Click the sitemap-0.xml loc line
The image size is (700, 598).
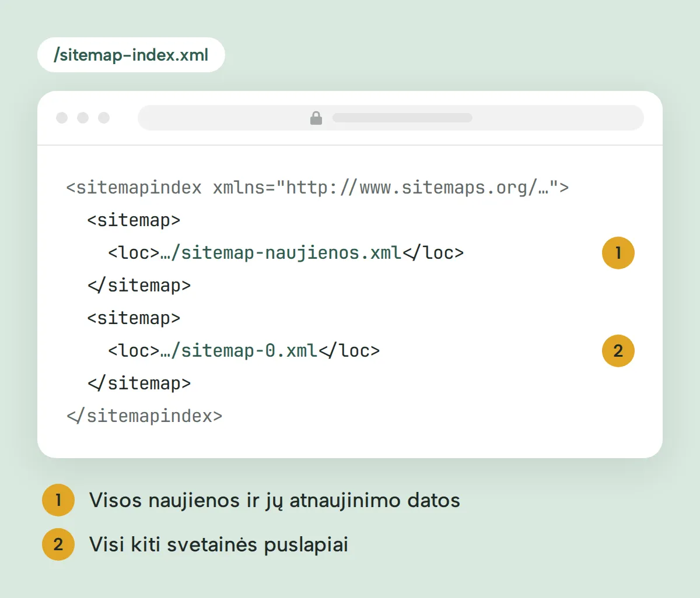(x=244, y=351)
